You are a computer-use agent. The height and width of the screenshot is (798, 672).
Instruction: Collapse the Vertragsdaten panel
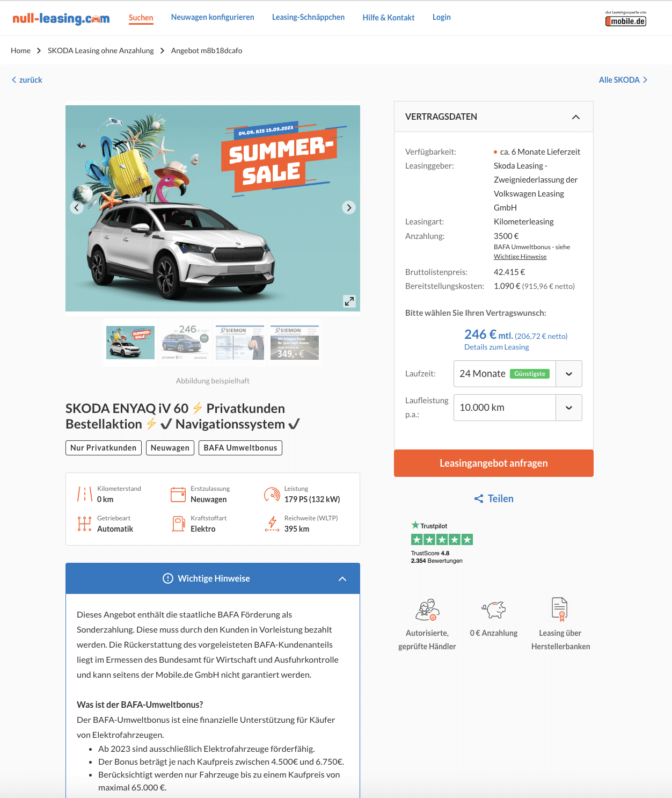click(576, 117)
